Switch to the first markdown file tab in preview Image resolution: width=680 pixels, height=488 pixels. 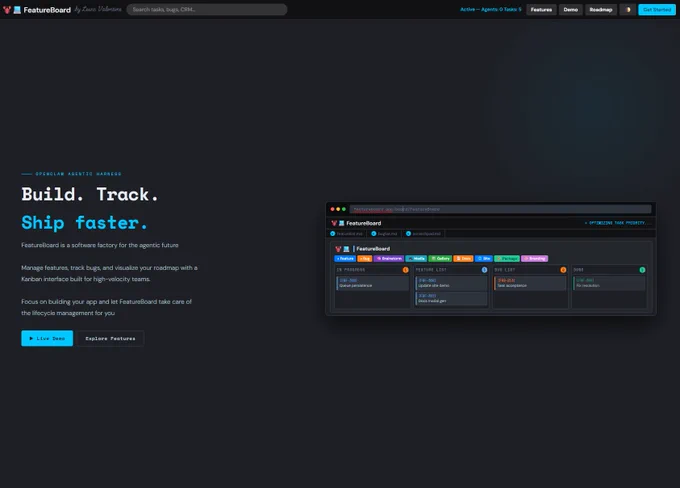[x=347, y=234]
